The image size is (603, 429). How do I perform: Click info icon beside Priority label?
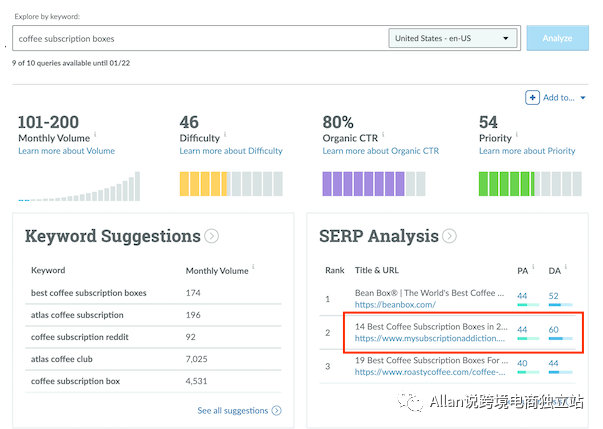516,134
